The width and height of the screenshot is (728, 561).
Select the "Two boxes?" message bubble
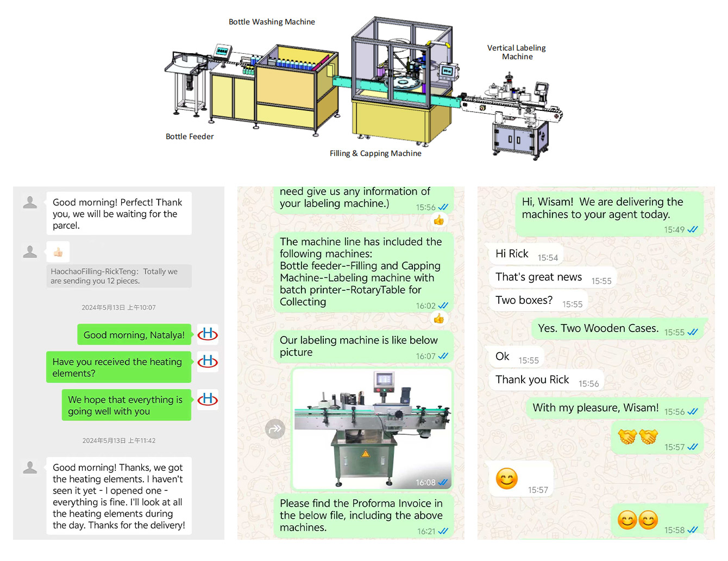pos(524,301)
